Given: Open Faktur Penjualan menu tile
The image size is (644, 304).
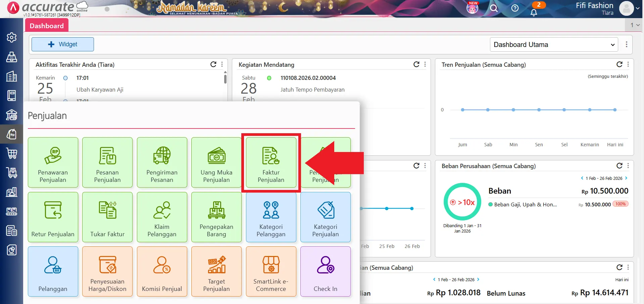Looking at the screenshot, I should point(271,162).
